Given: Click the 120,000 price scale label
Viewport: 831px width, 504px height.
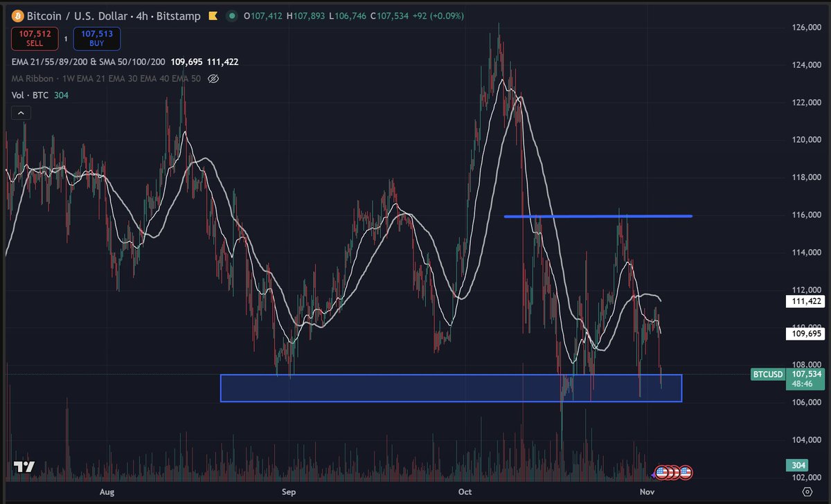Looking at the screenshot, I should [806, 140].
